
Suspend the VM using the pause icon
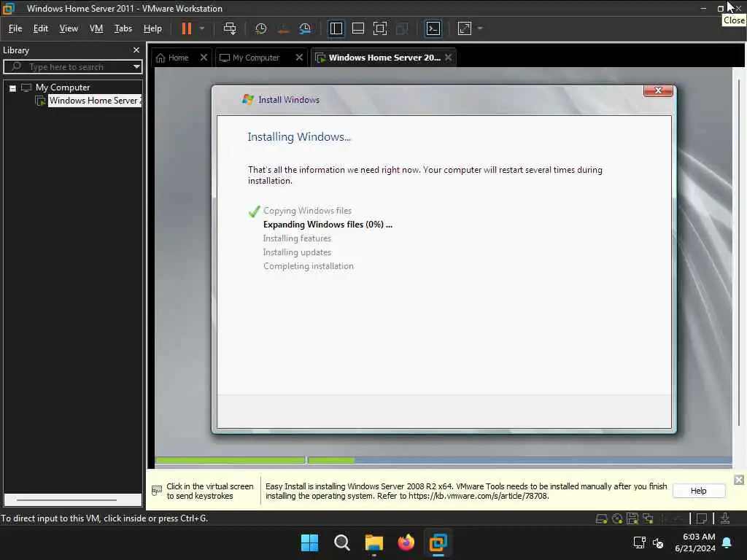[186, 28]
